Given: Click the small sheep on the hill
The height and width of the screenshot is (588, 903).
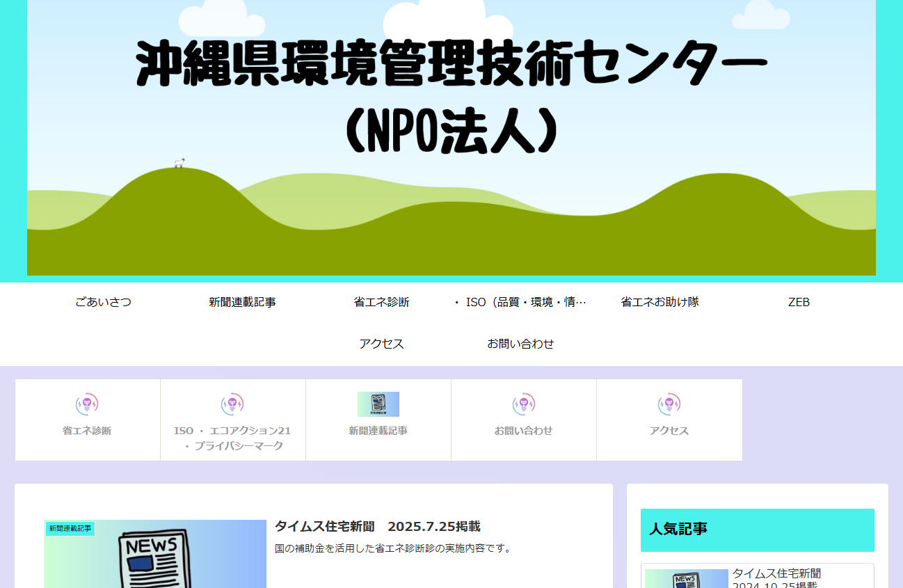Looking at the screenshot, I should pyautogui.click(x=179, y=163).
